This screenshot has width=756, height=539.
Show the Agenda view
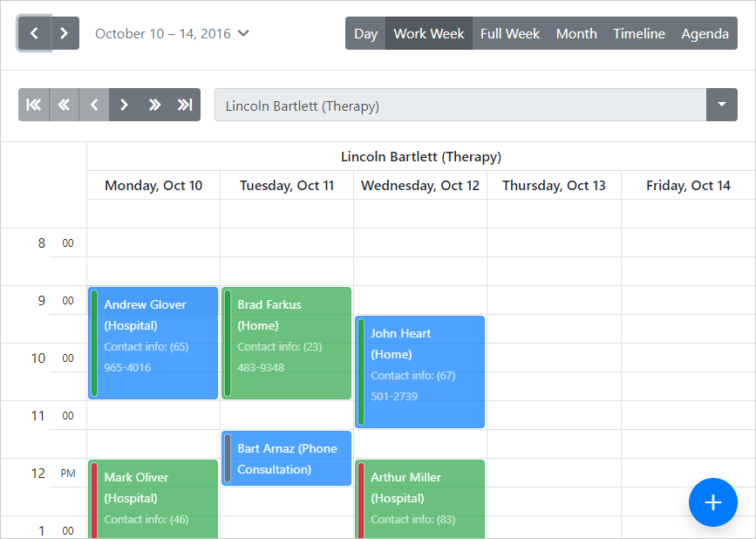705,34
